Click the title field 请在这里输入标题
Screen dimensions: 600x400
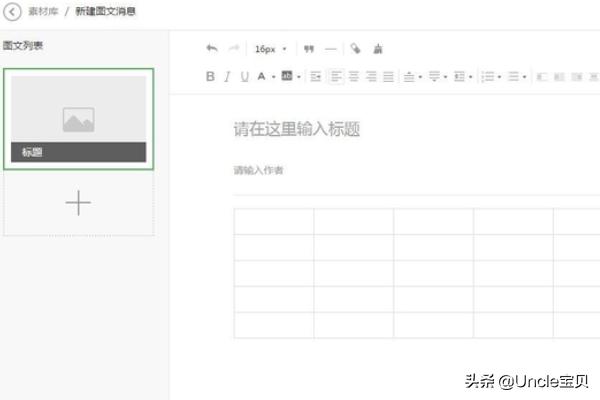297,129
